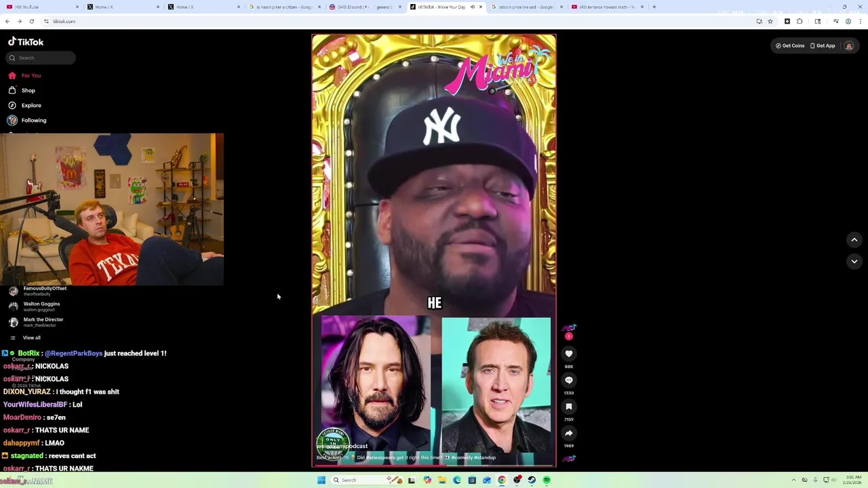Open Chrome three-dot menu
The image size is (868, 488).
(x=861, y=21)
